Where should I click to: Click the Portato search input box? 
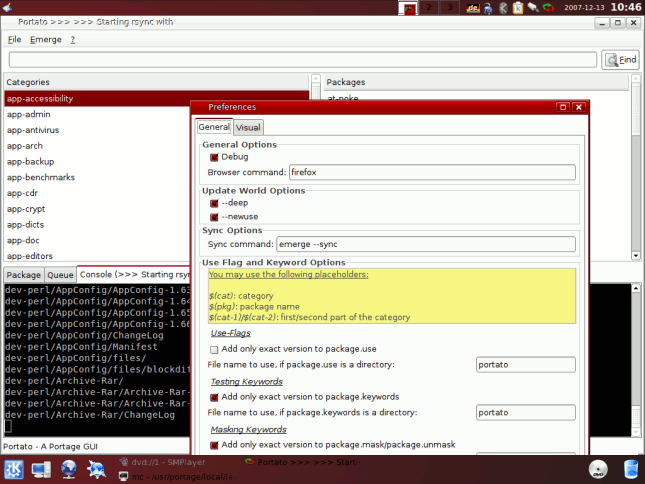tap(303, 60)
